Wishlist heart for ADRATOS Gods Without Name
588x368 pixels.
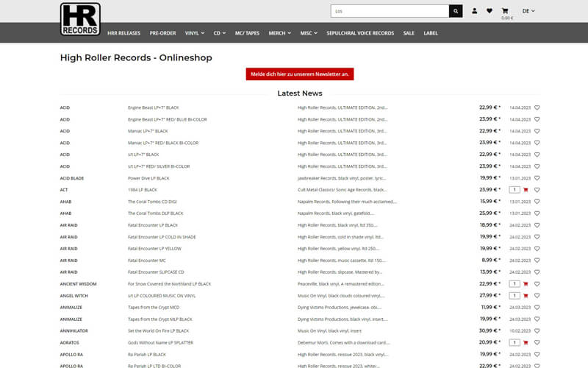tap(537, 342)
